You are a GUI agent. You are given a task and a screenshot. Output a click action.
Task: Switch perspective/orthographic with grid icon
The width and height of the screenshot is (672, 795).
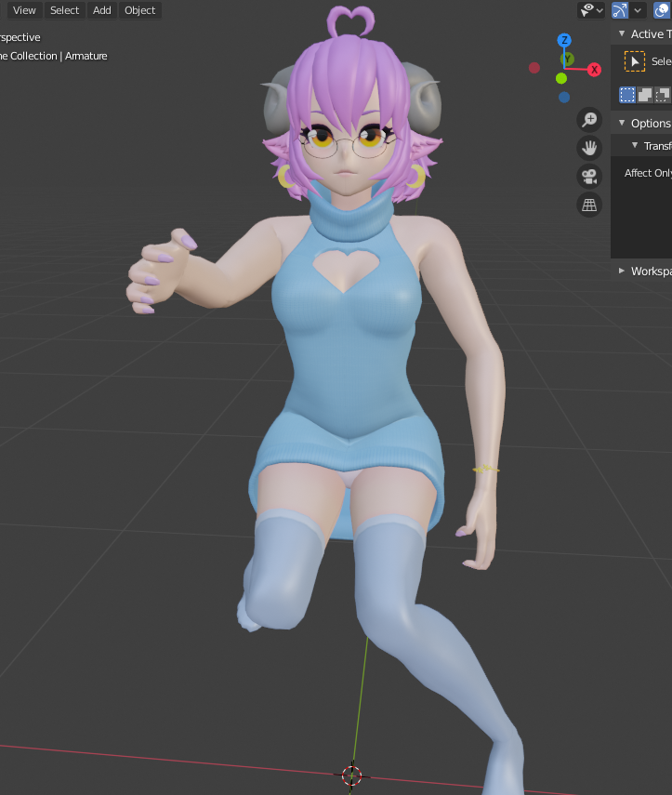[589, 205]
